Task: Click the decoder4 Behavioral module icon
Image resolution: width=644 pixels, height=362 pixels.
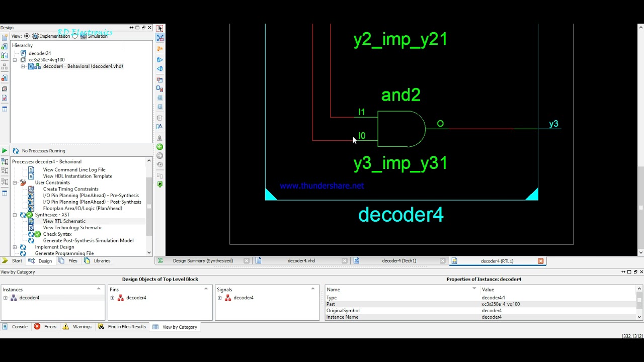Action: click(35, 66)
